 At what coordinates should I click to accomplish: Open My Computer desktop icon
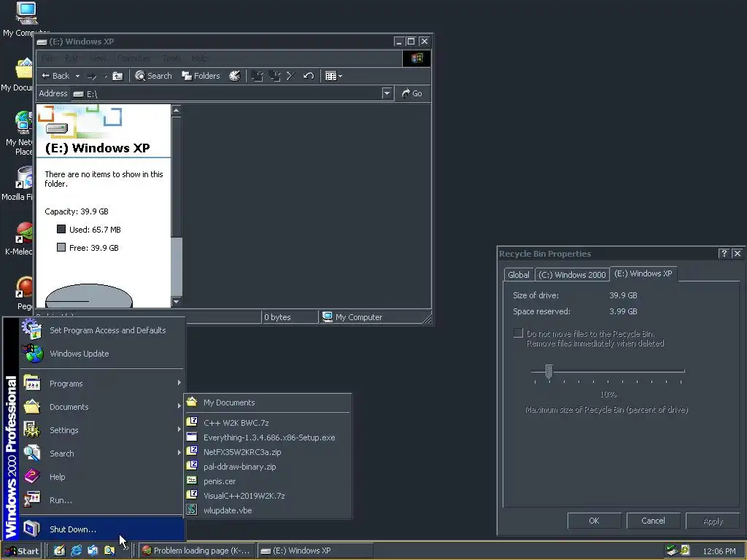click(26, 19)
